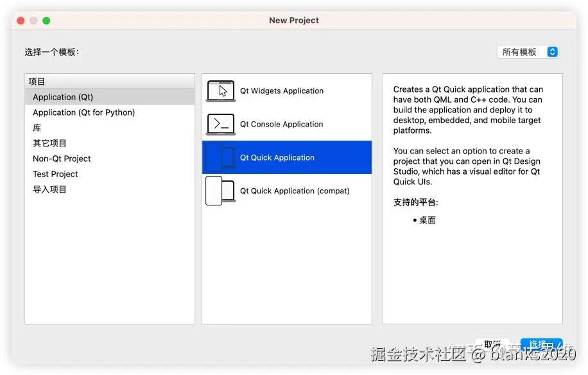
Task: Select Non-Qt Project category
Action: click(110, 159)
